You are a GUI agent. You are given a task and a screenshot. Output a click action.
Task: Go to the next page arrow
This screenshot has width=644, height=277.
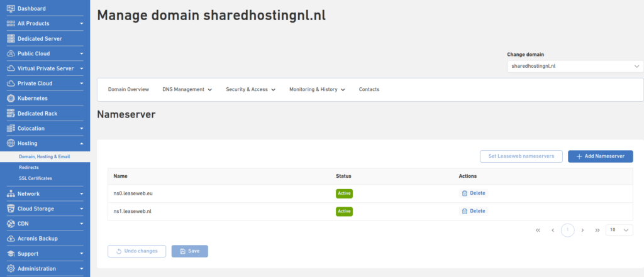pyautogui.click(x=583, y=231)
